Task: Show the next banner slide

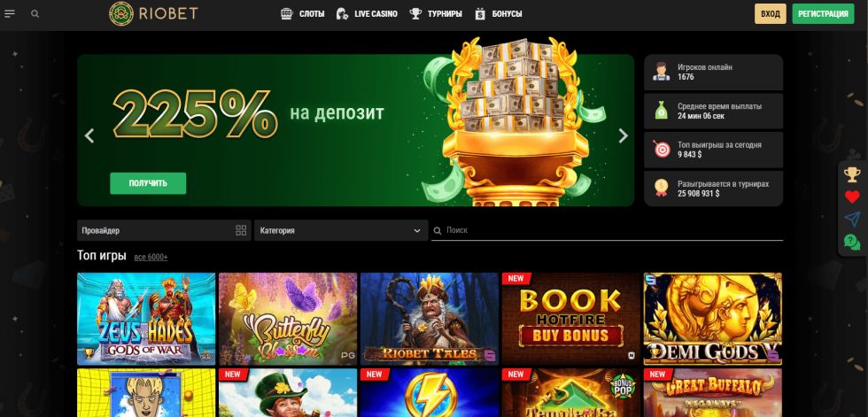Action: click(624, 135)
